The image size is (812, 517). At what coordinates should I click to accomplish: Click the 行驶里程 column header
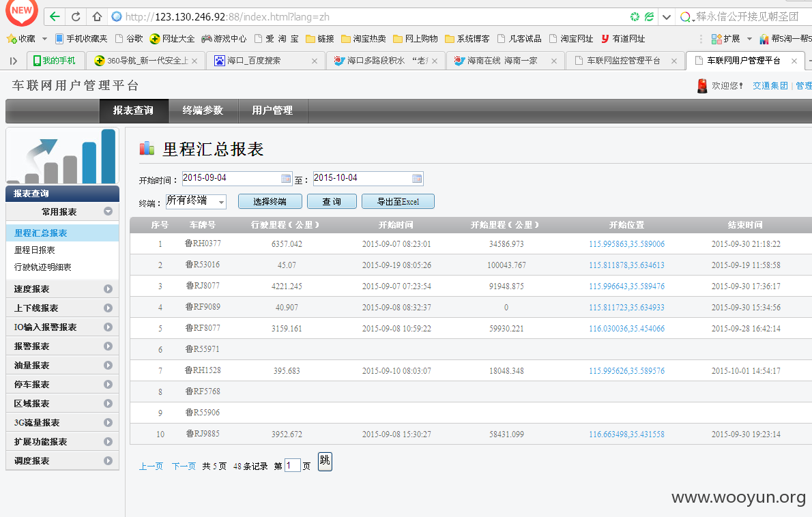tap(285, 225)
